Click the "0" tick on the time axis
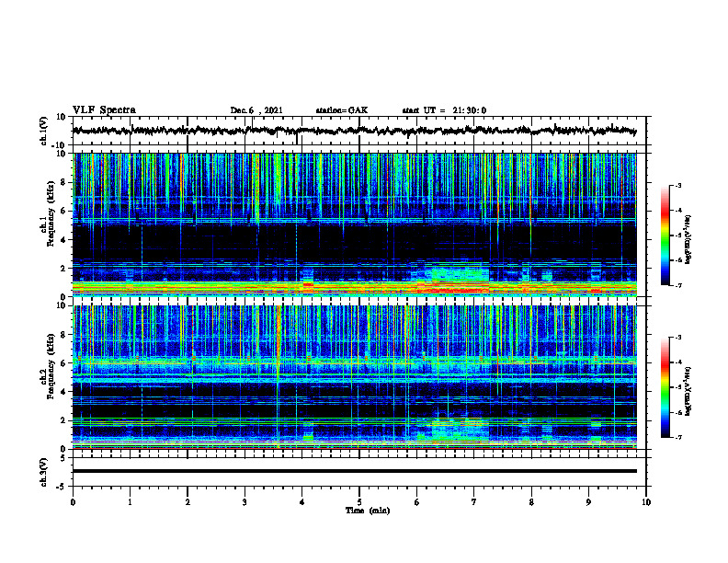The image size is (728, 563). (x=73, y=502)
